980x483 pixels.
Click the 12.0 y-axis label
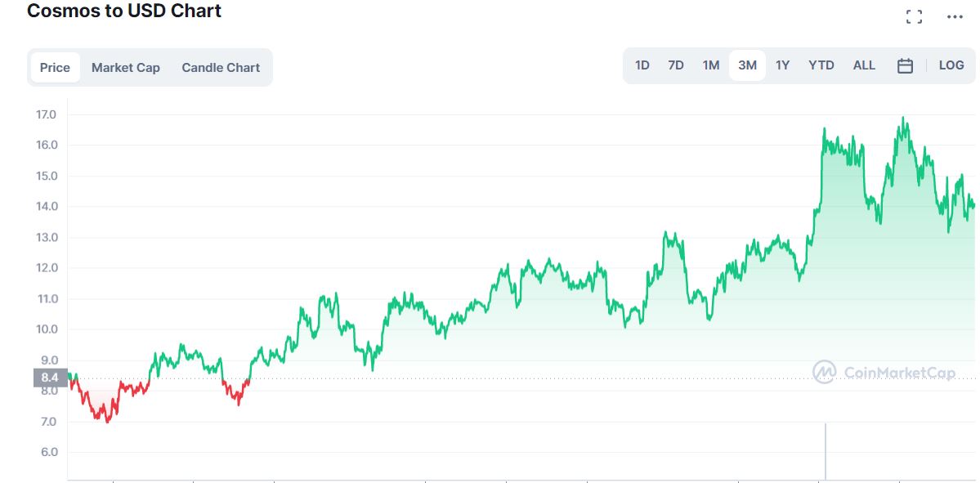point(47,268)
